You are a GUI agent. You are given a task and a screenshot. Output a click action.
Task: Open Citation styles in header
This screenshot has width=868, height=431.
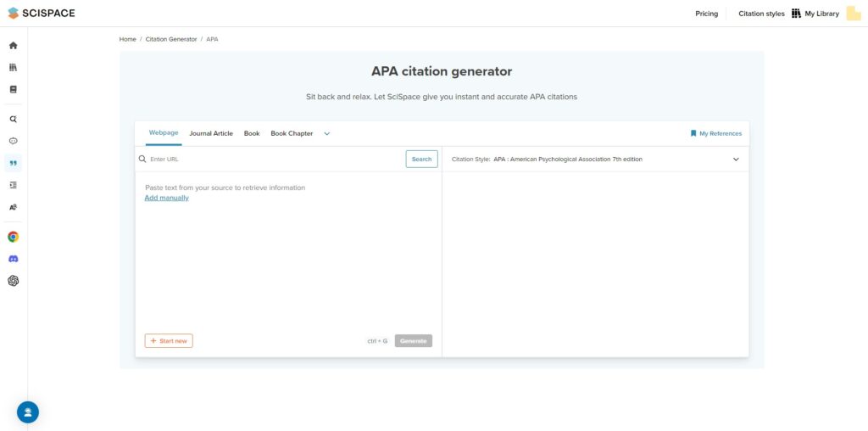(761, 14)
